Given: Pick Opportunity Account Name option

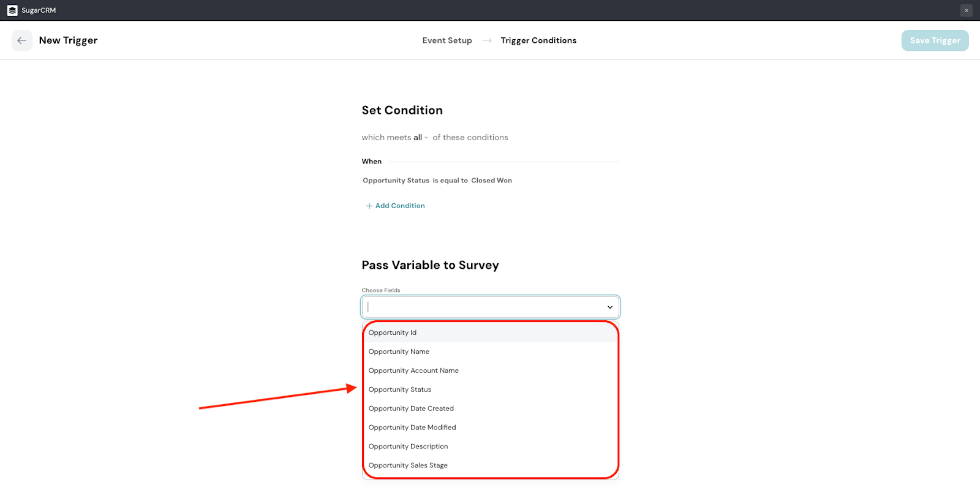Looking at the screenshot, I should point(413,370).
